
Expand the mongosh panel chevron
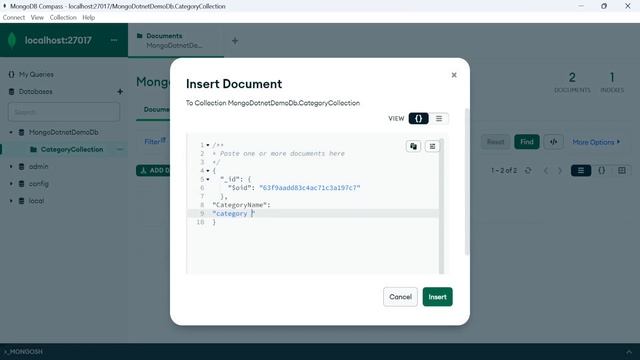coord(629,351)
